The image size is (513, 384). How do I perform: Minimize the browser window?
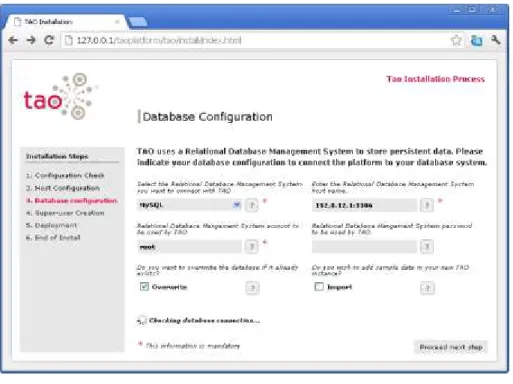(457, 10)
